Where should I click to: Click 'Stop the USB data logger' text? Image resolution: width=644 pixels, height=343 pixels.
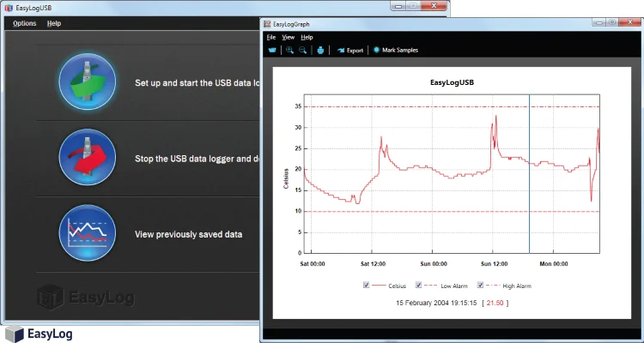tap(197, 159)
